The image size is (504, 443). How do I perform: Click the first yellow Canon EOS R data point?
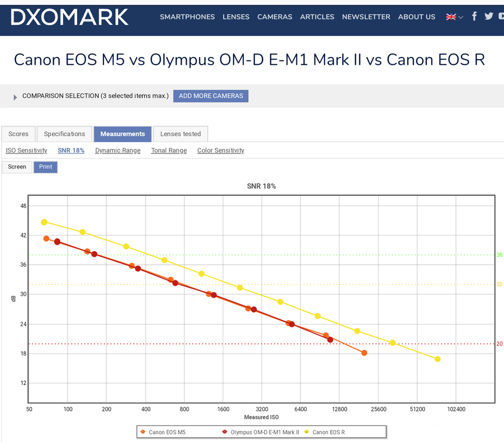pyautogui.click(x=44, y=222)
